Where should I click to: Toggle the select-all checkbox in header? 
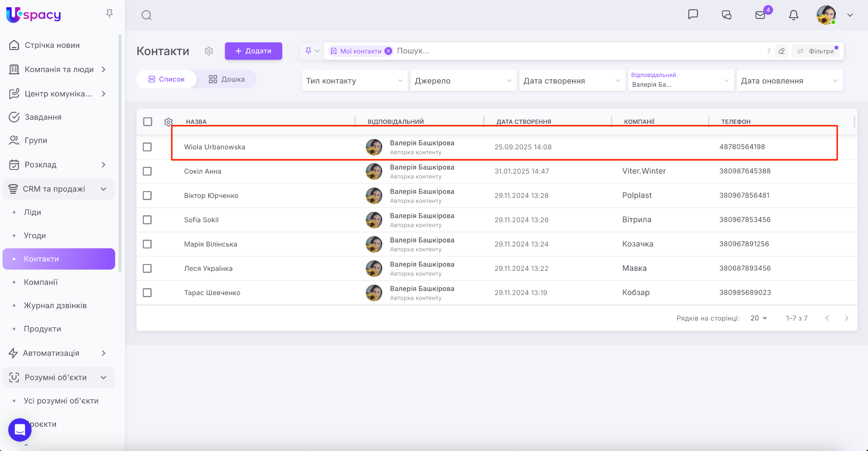click(147, 122)
